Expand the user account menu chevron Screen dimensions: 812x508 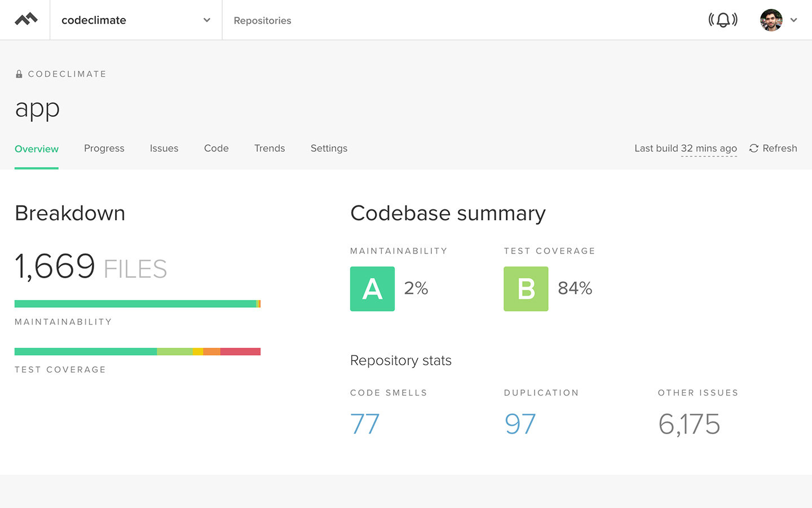pyautogui.click(x=793, y=20)
